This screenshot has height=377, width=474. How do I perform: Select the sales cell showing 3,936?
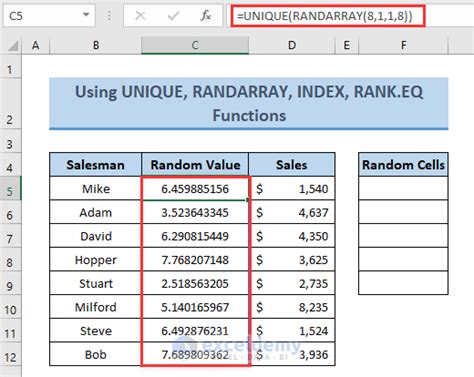[292, 354]
